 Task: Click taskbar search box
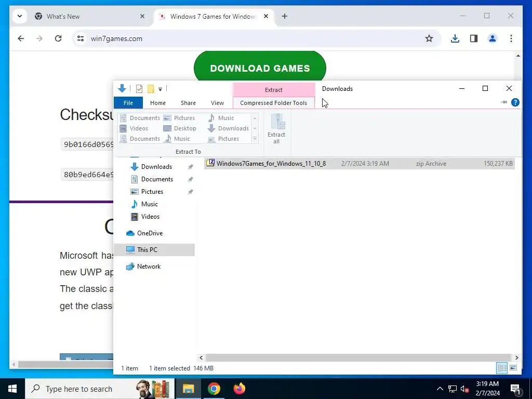tap(100, 389)
